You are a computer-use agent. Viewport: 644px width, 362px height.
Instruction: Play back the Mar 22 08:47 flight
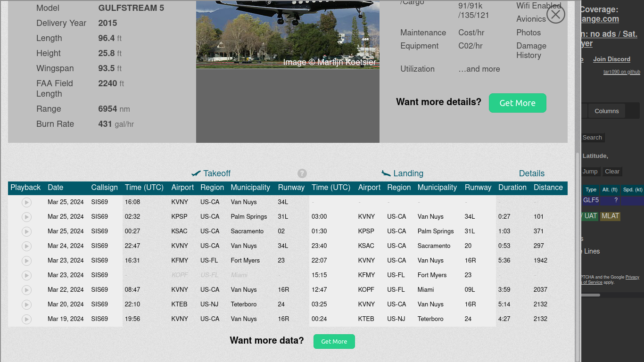(x=26, y=290)
